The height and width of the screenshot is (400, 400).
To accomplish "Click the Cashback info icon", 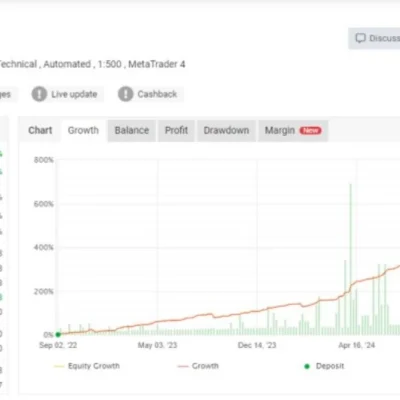I will pos(126,94).
